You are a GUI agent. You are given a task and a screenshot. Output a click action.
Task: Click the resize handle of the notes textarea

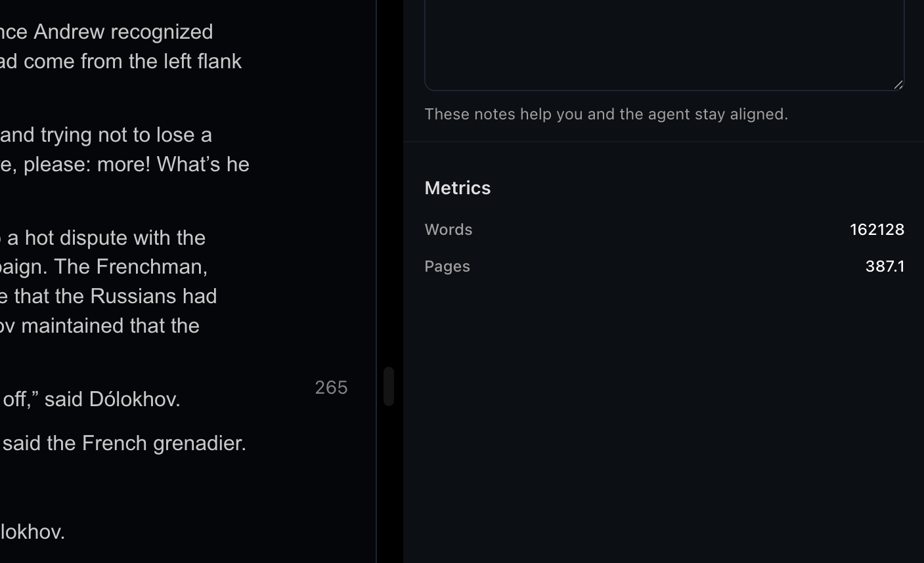(898, 84)
